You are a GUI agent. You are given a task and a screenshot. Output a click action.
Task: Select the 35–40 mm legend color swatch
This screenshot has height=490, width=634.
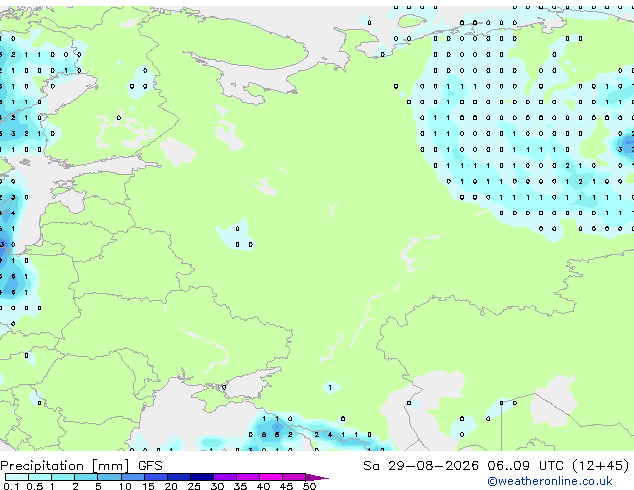point(248,477)
